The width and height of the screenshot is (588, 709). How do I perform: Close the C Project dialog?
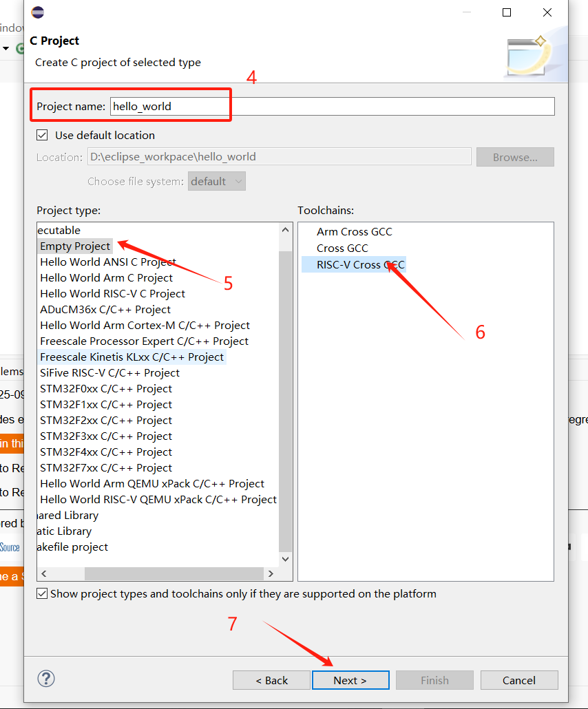[x=547, y=12]
